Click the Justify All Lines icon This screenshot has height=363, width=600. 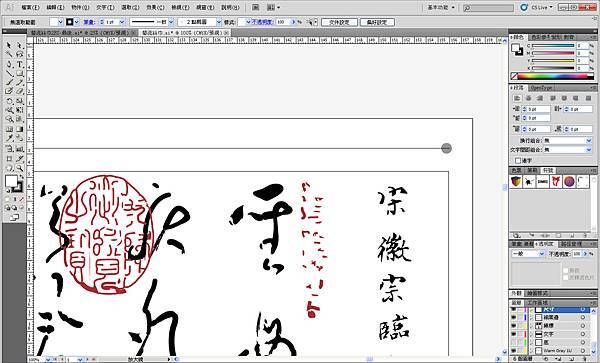coord(588,98)
